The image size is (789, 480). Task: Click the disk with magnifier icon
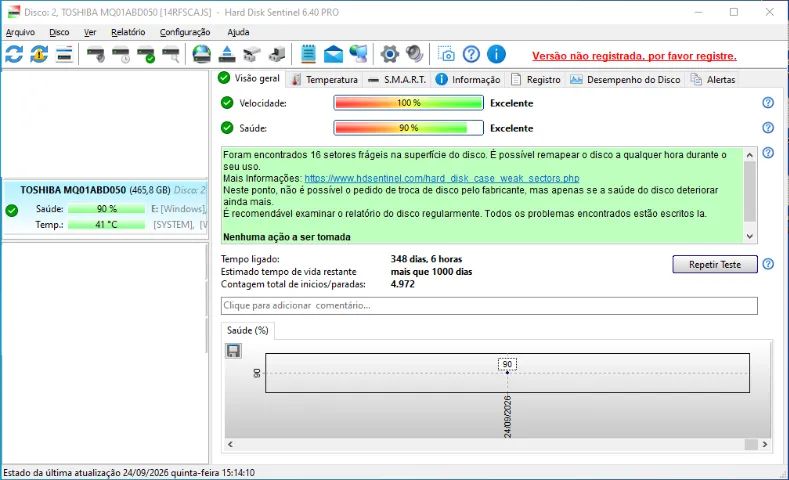[x=171, y=54]
